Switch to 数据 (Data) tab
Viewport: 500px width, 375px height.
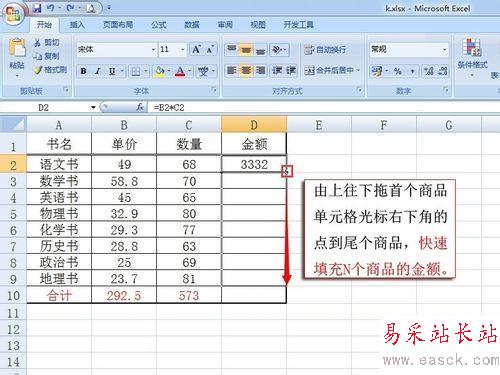192,25
